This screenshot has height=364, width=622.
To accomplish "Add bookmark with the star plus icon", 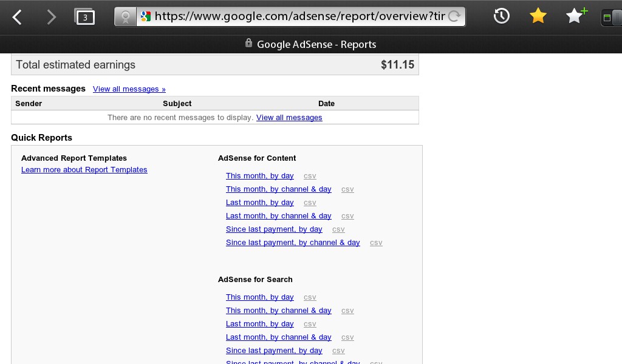I will point(576,16).
